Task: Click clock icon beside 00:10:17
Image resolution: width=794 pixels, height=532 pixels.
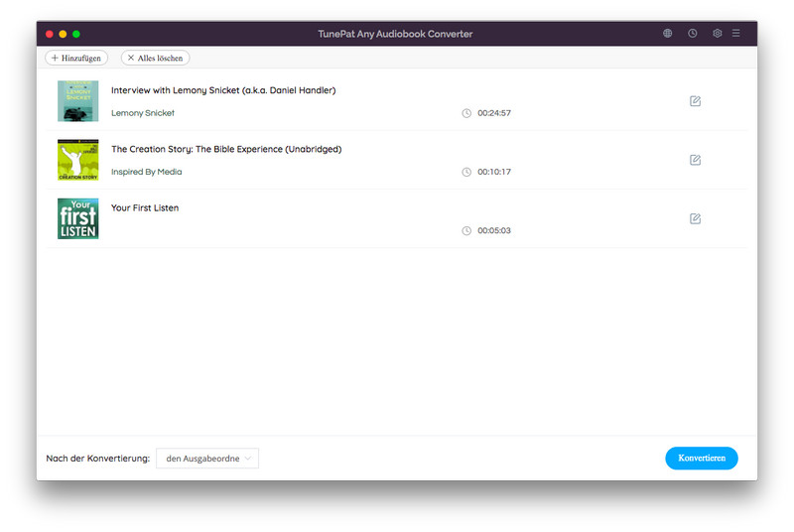Action: point(466,172)
